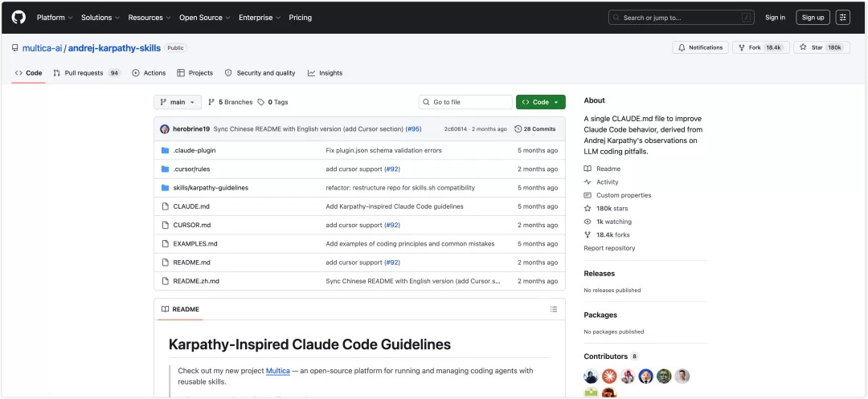
Task: Click the skills/karpathy-guidelines folder icon
Action: (x=165, y=188)
